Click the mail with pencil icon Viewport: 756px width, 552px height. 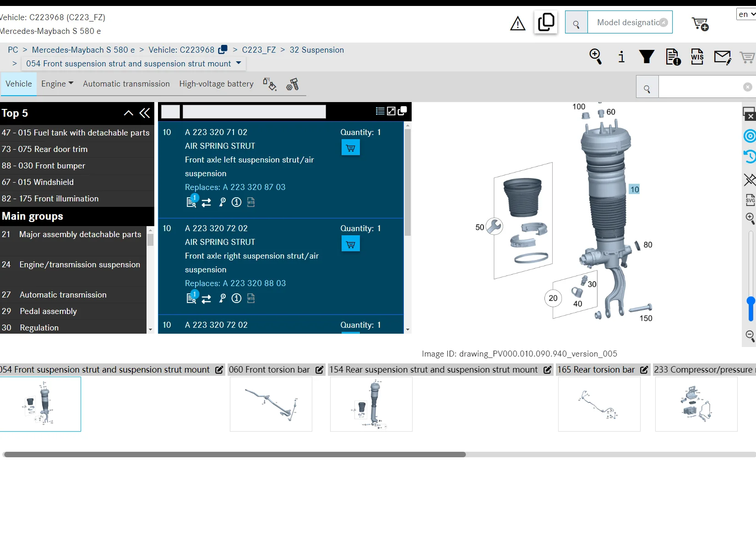click(723, 57)
